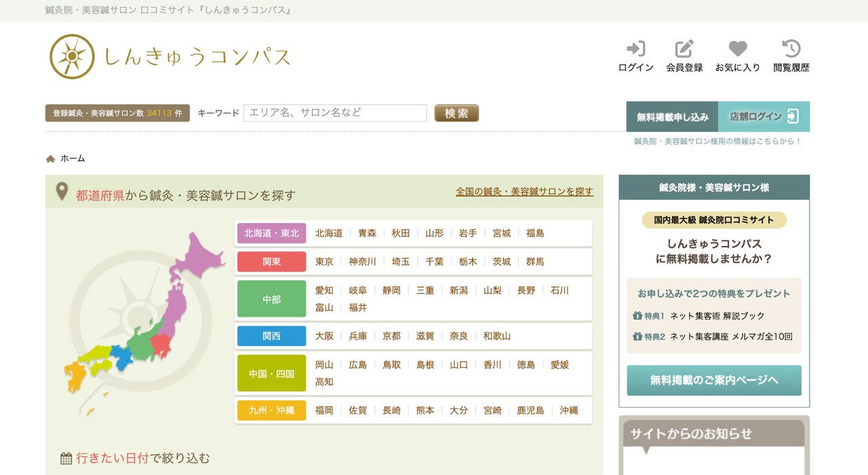The height and width of the screenshot is (475, 868).
Task: Focus the キーワード search input field
Action: pyautogui.click(x=335, y=113)
